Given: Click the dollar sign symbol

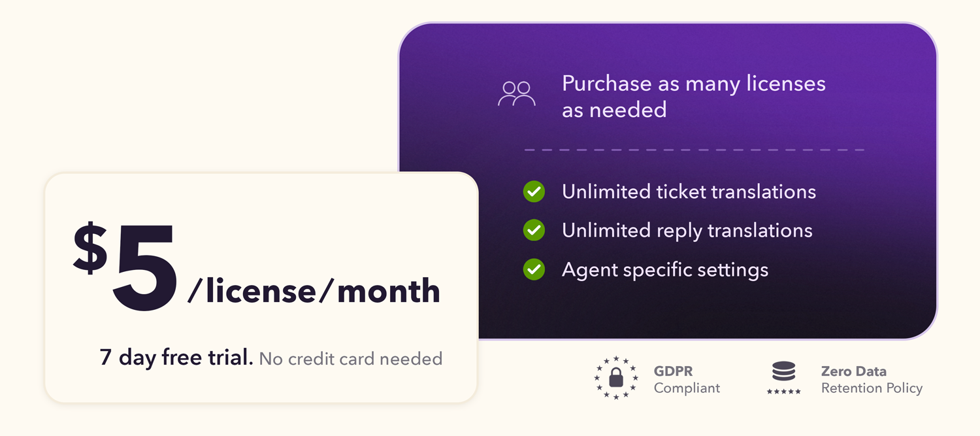Looking at the screenshot, I should (90, 248).
